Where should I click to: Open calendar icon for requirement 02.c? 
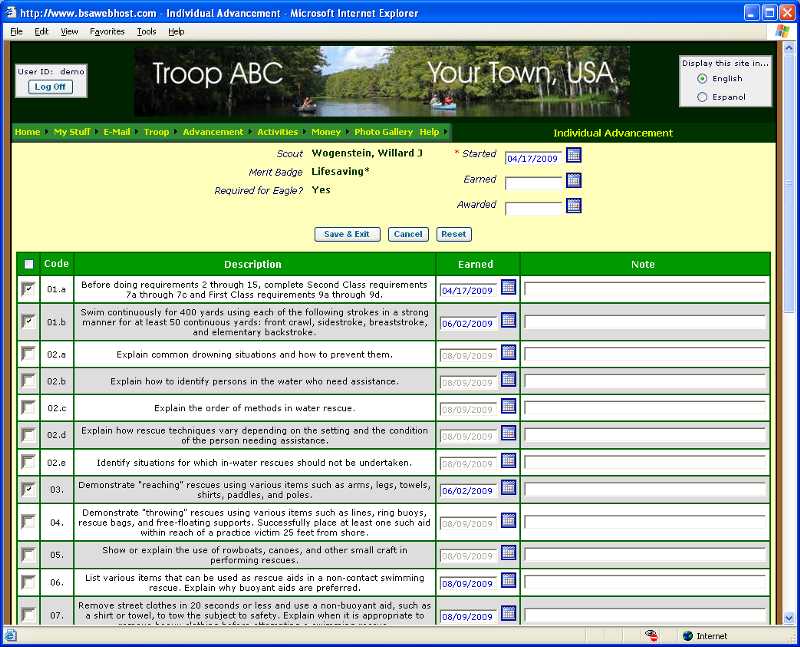click(508, 406)
